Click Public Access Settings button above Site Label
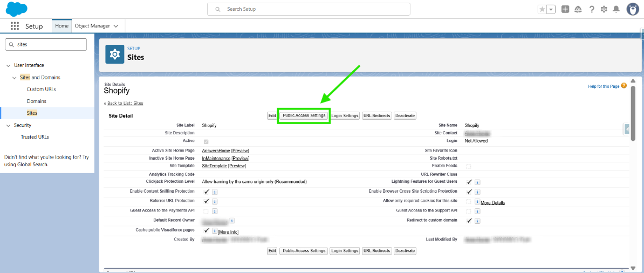The width and height of the screenshot is (644, 273). [304, 115]
